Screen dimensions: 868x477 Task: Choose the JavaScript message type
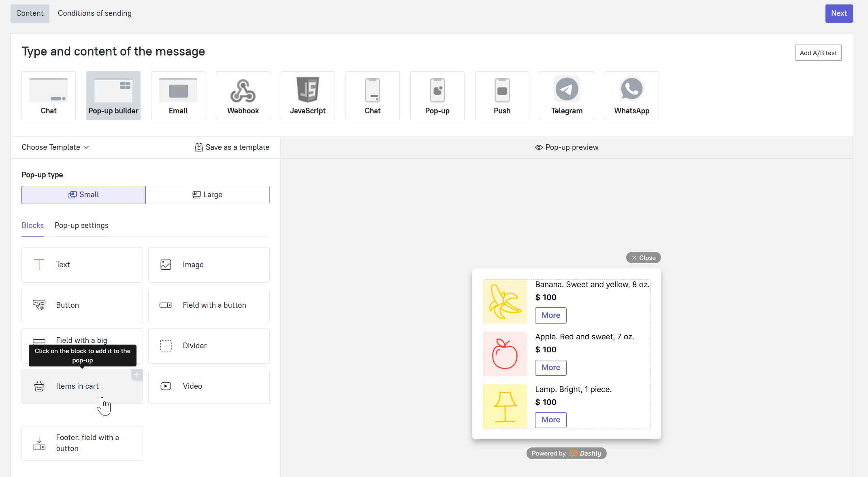point(308,96)
